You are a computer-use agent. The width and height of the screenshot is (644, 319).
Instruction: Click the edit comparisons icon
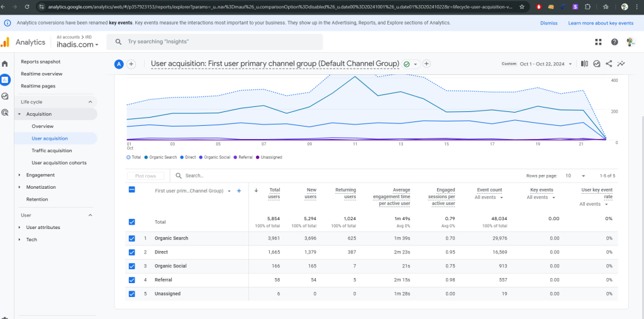point(584,64)
